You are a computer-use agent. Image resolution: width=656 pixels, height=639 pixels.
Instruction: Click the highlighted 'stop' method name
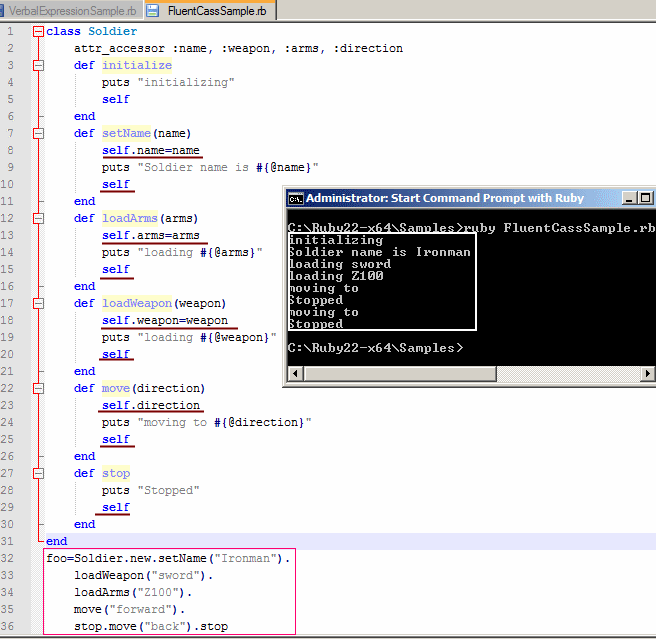point(116,473)
